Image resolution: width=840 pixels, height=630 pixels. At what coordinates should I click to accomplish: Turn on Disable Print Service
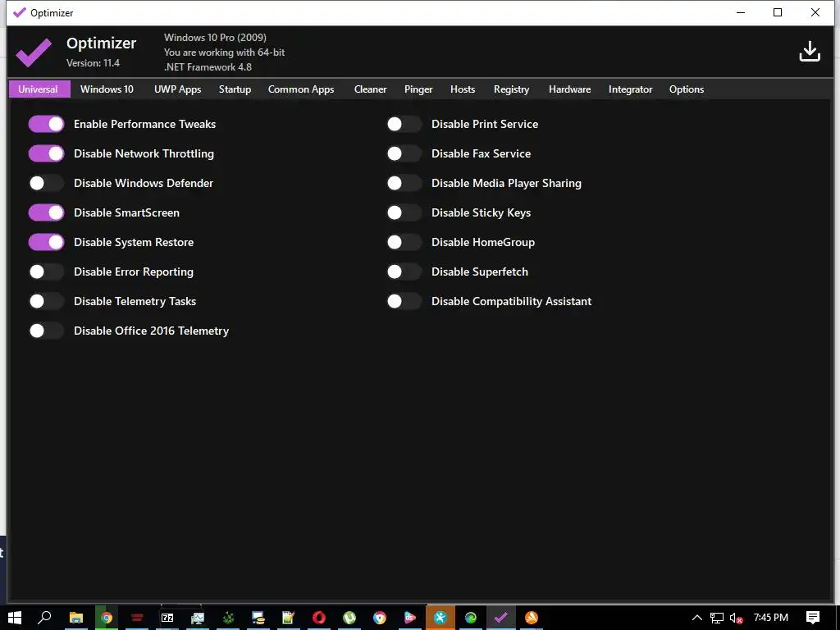click(404, 125)
